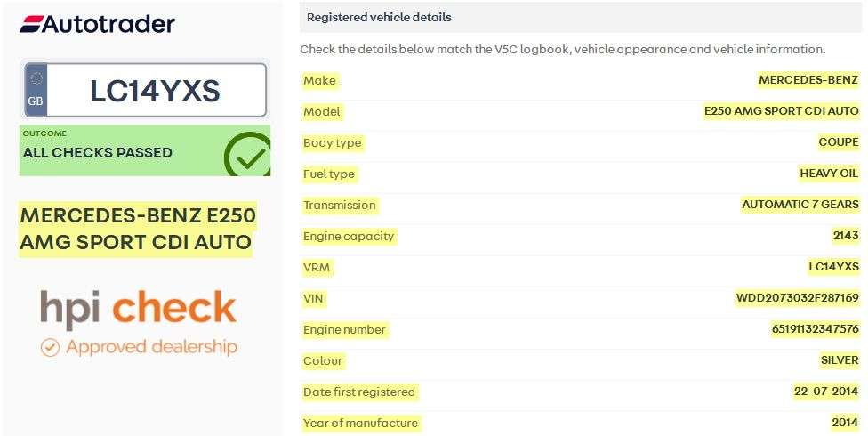Image resolution: width=868 pixels, height=436 pixels.
Task: Click the green checkmark circle icon
Action: [247, 156]
